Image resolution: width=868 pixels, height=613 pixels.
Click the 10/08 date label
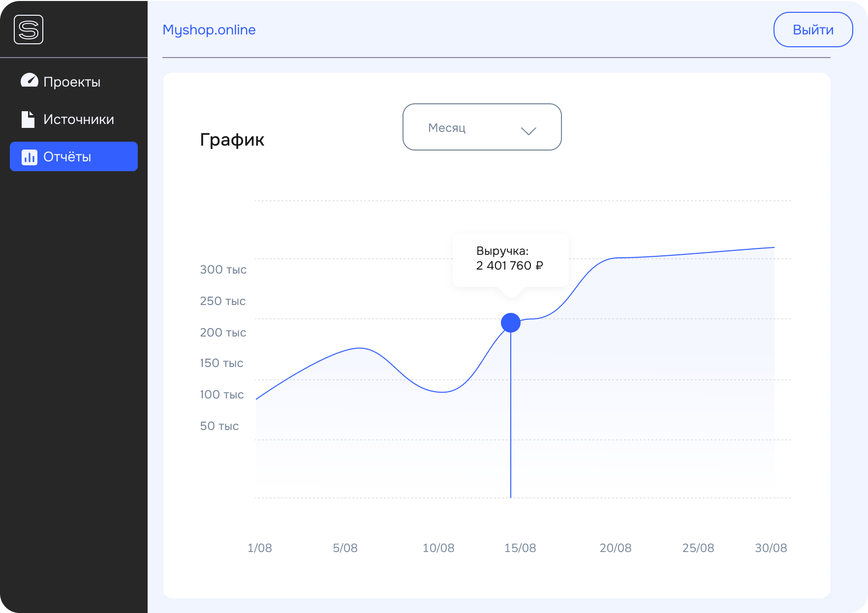tap(438, 548)
